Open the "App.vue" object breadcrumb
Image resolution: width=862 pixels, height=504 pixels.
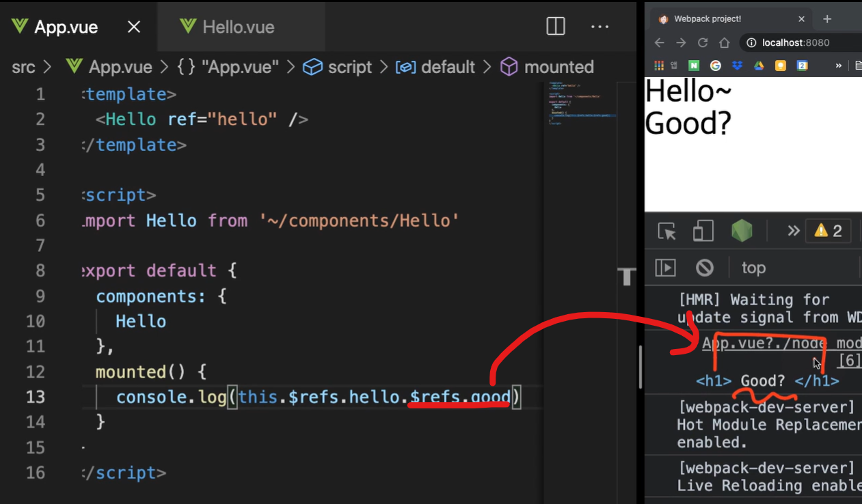click(228, 67)
